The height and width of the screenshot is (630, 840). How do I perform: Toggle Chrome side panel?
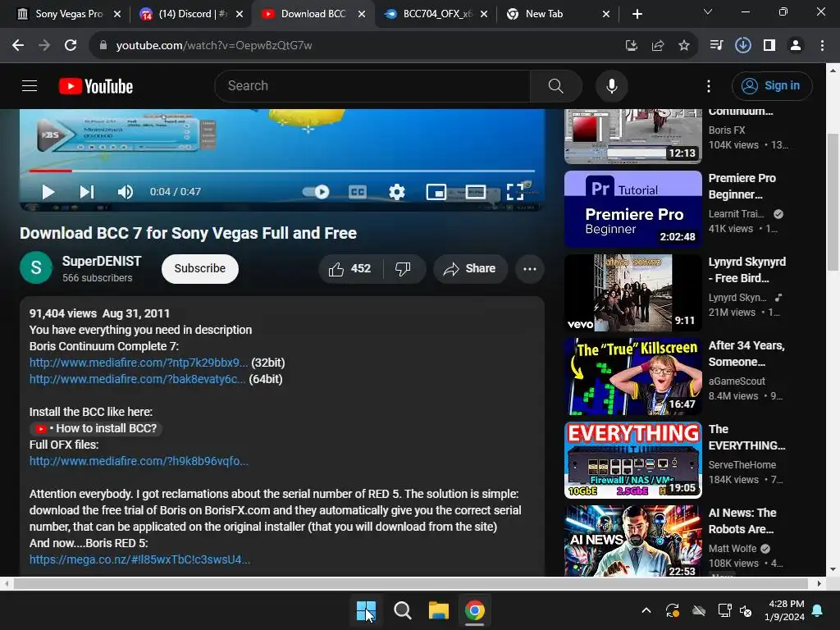[x=769, y=46]
